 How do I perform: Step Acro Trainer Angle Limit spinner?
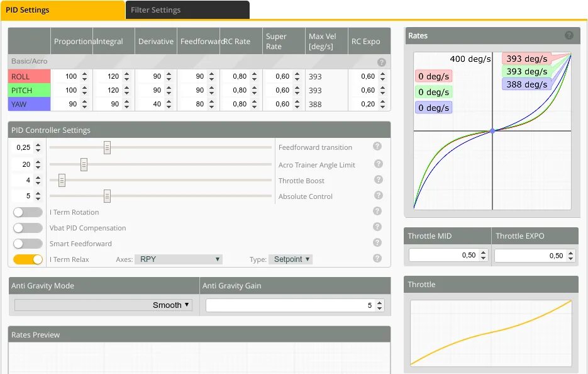(x=38, y=164)
